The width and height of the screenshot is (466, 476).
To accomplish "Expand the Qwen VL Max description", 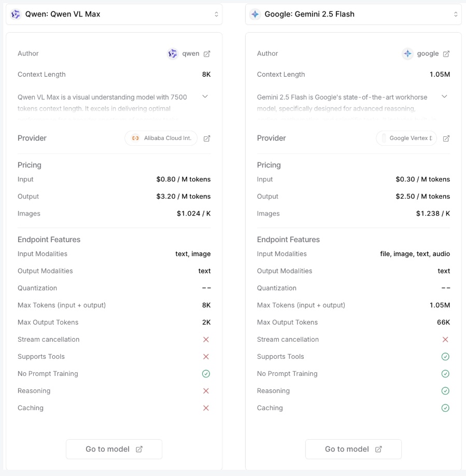I will coord(205,96).
